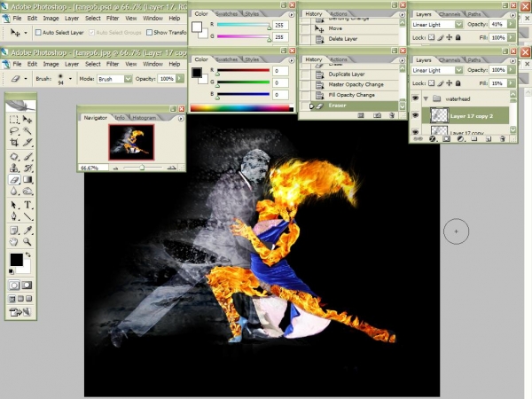Open Linear Light blend dropdown in tango6 Layers
This screenshot has width=532, height=399.
458,70
